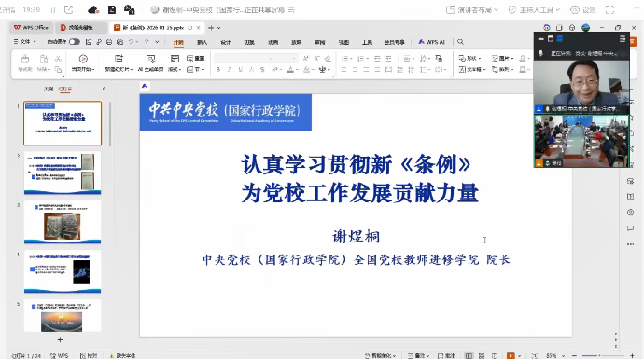This screenshot has height=359, width=644.
Task: Click the cut scissors icon
Action: click(x=58, y=59)
